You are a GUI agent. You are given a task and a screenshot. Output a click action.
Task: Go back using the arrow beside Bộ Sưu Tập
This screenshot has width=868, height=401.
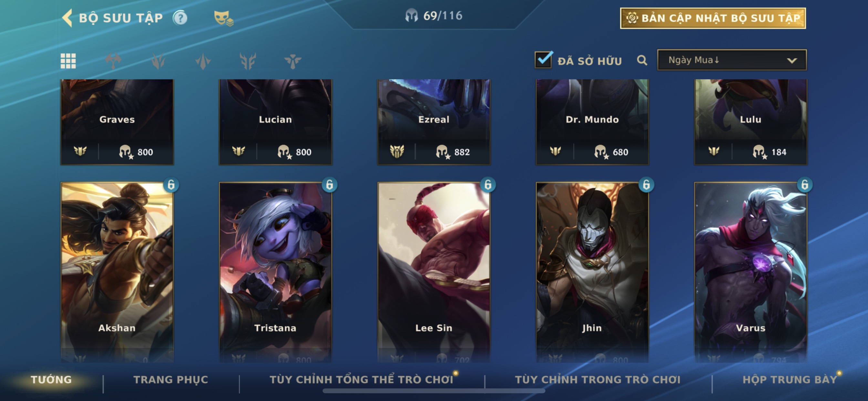tap(67, 17)
